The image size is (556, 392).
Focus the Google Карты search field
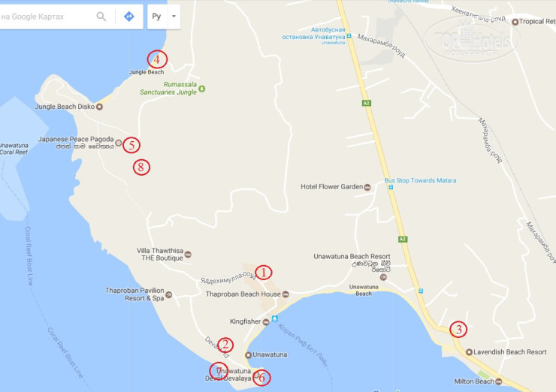coord(46,17)
